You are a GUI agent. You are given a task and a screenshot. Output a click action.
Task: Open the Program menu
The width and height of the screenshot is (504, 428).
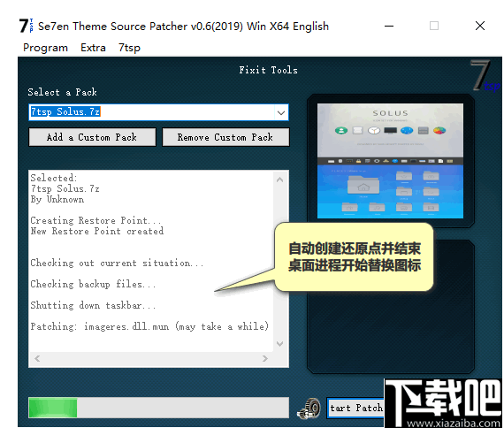pyautogui.click(x=45, y=48)
